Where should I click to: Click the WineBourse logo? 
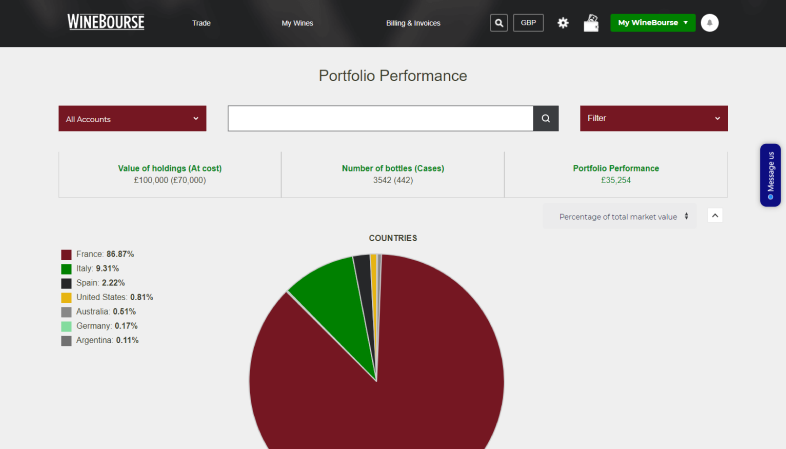point(106,22)
